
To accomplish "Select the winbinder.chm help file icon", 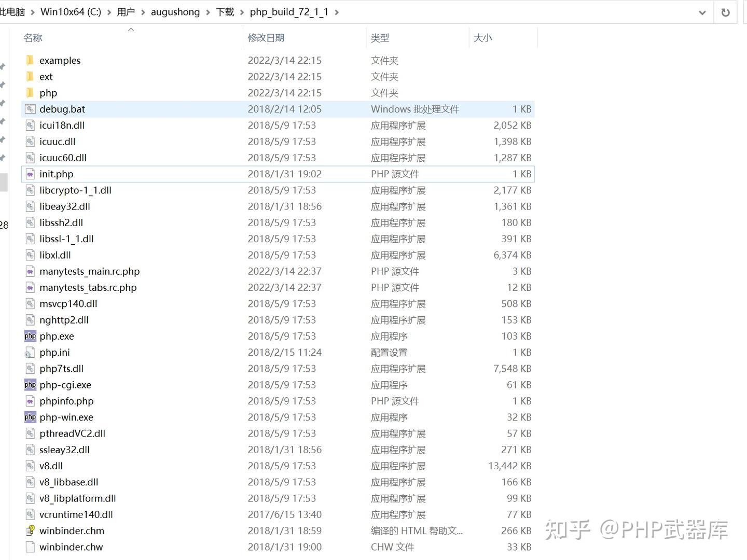I will coord(30,531).
